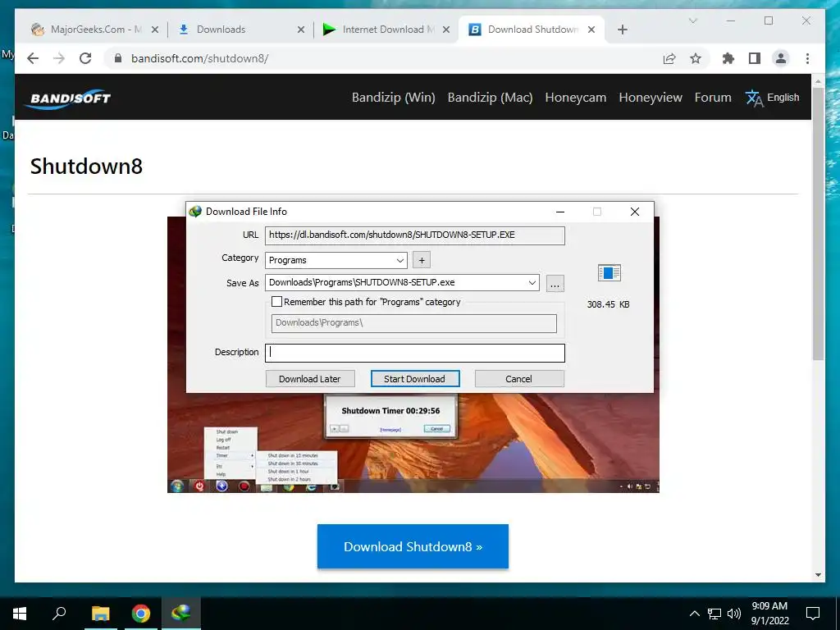Open the Chrome profile avatar
Screen dimensions: 840x630
pos(781,58)
